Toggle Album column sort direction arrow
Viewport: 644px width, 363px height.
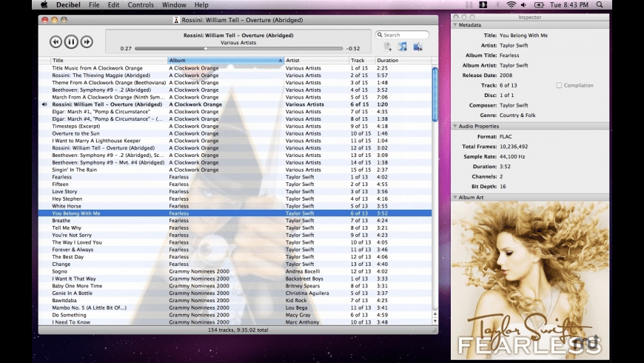click(281, 61)
